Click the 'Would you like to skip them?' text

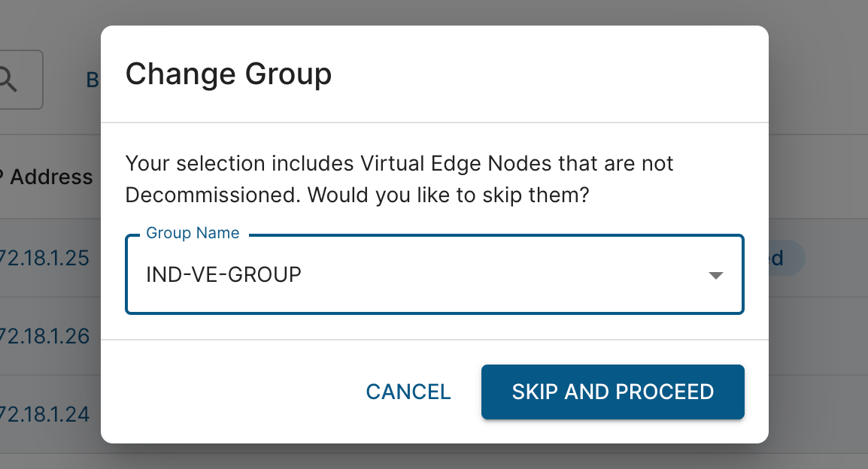(x=448, y=195)
